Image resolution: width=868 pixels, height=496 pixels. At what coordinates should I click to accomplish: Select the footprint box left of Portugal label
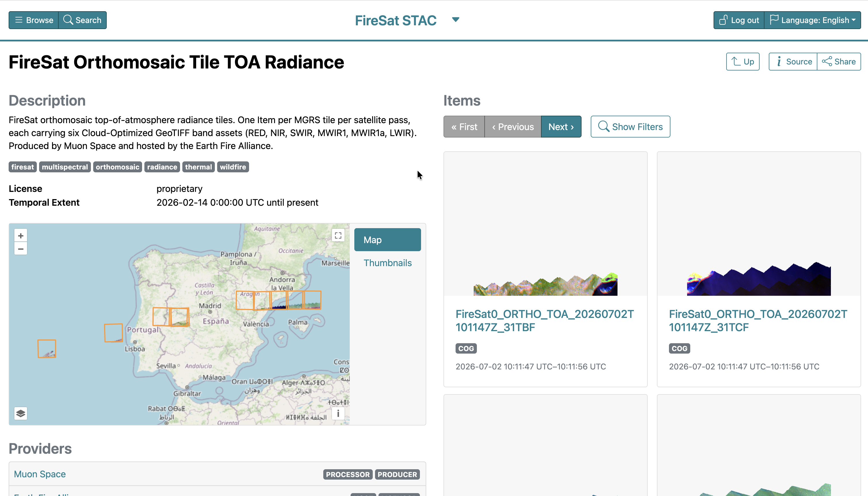pos(113,333)
